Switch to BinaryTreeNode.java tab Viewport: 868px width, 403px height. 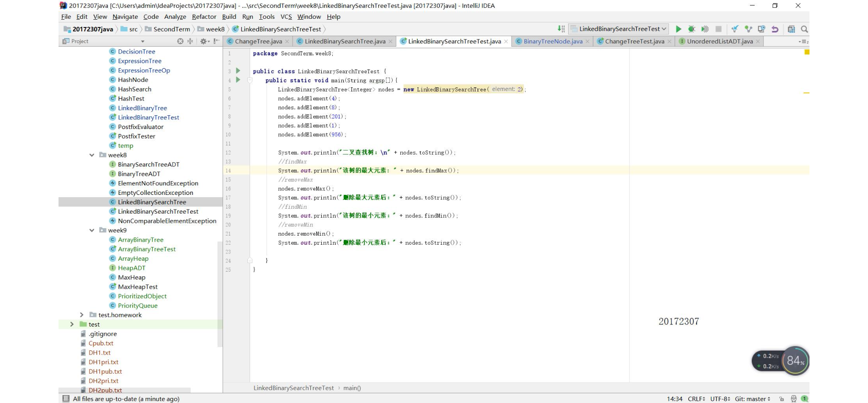pyautogui.click(x=553, y=42)
